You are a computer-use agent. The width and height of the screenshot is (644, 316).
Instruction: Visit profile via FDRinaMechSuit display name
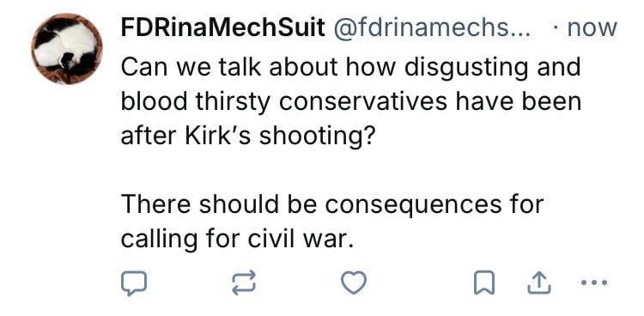point(222,28)
